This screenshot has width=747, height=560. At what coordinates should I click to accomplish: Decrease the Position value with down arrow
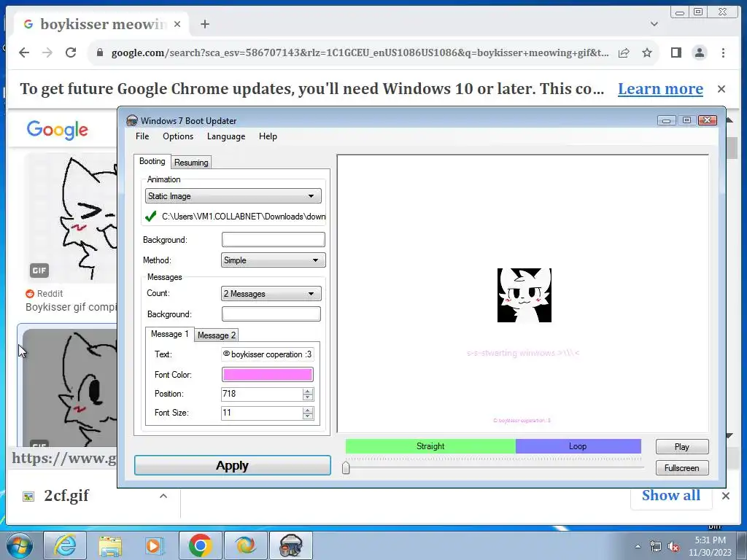[308, 397]
